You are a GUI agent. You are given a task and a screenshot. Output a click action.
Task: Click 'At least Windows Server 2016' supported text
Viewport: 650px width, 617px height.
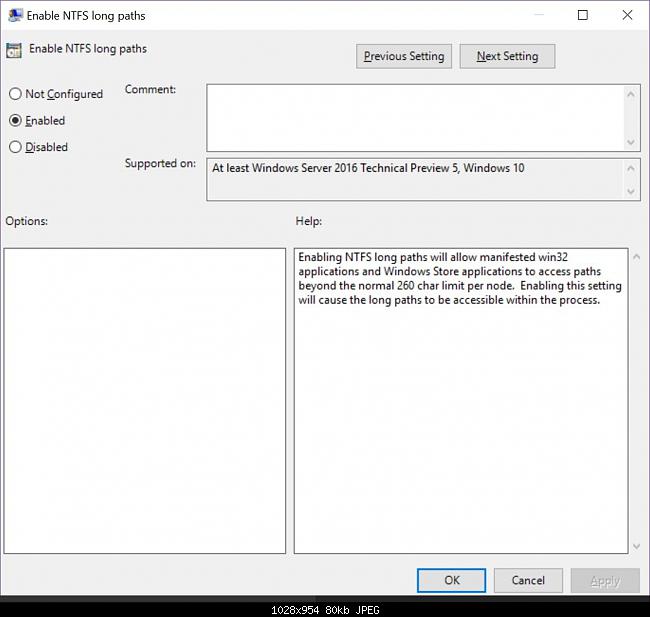368,168
